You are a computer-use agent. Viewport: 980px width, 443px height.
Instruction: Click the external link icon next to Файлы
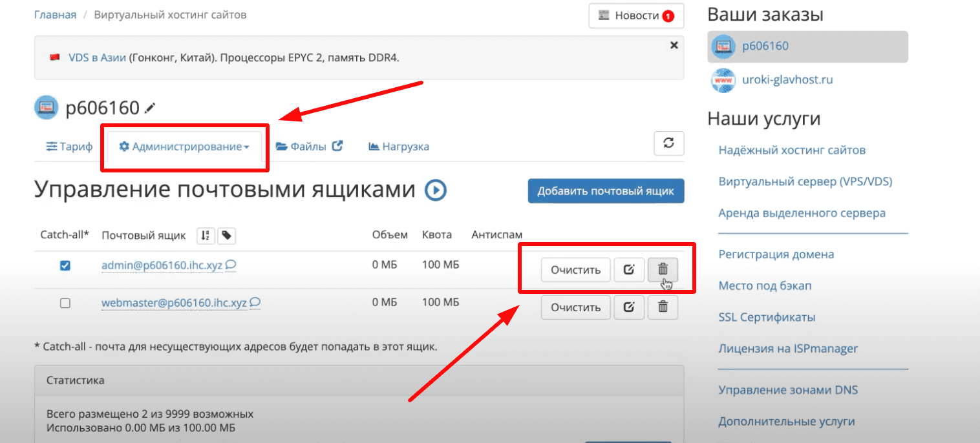pos(338,145)
